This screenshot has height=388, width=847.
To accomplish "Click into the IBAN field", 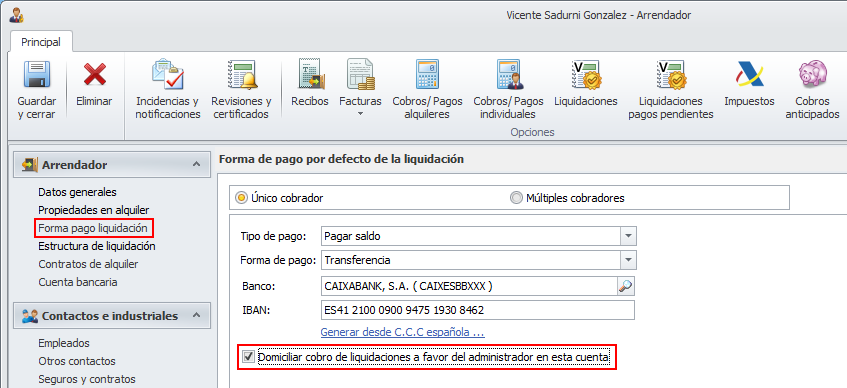I will 478,311.
